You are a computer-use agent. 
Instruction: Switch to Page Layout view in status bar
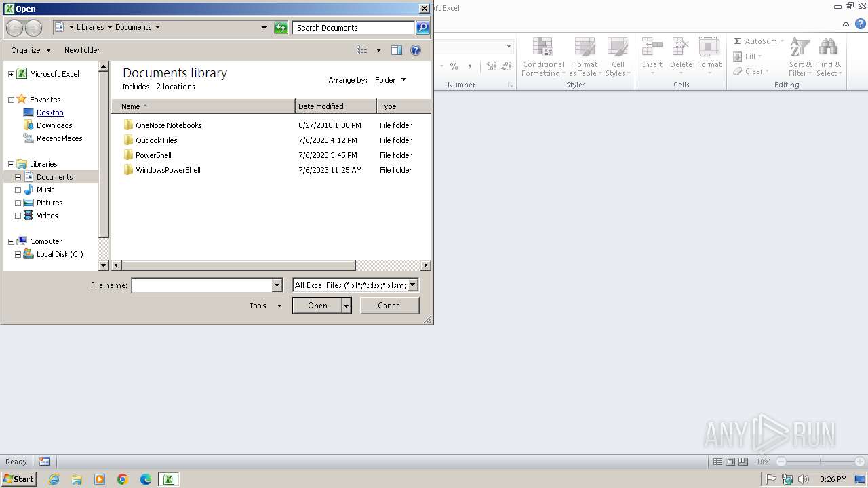730,462
